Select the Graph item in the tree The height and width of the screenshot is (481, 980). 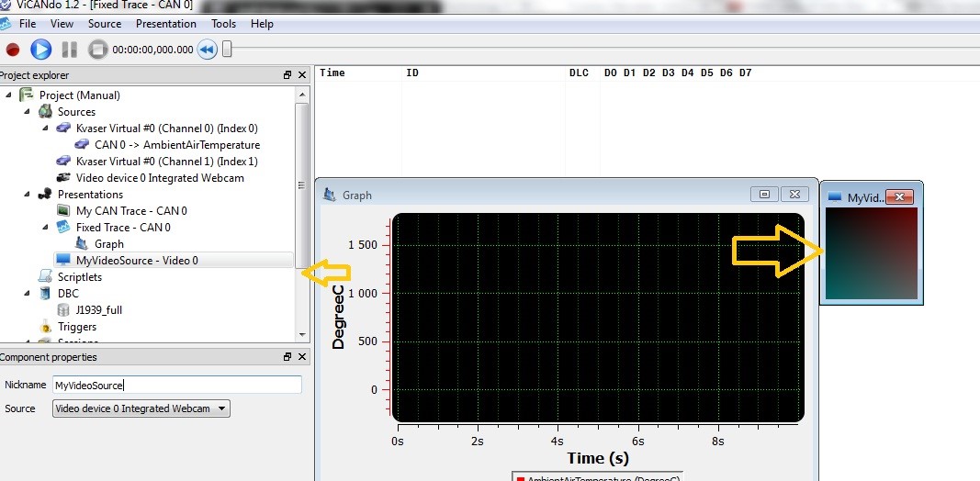[x=109, y=243]
